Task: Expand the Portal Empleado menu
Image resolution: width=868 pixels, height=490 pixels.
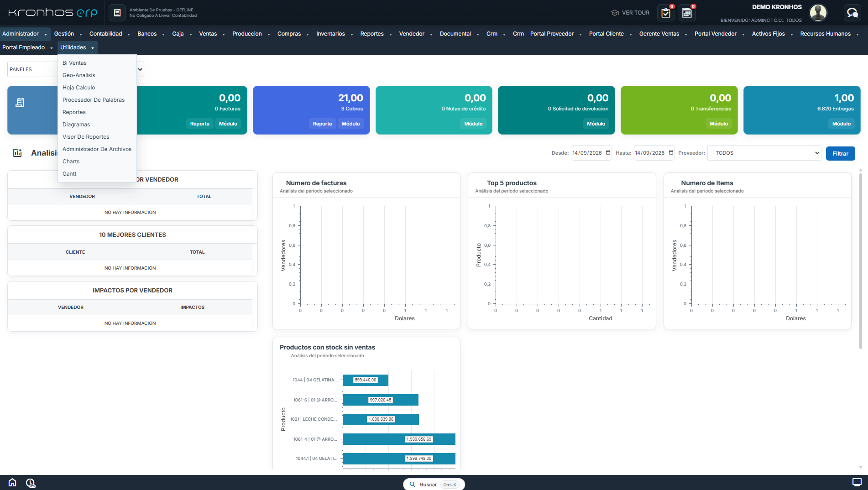Action: point(27,47)
